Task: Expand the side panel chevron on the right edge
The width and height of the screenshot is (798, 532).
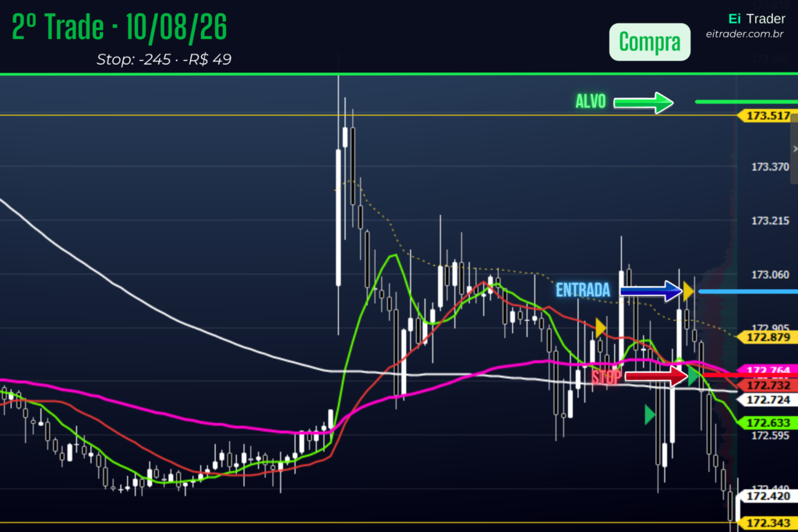Action: pos(794,149)
